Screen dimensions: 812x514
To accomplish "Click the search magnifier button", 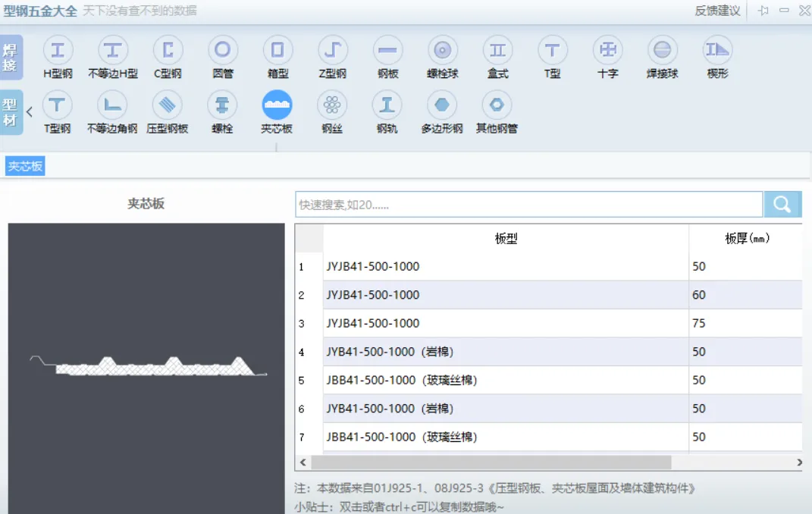I will coord(782,204).
